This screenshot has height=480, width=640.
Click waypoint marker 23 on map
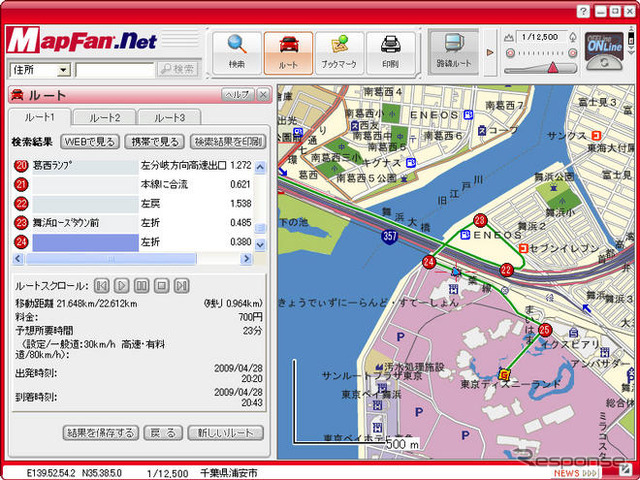[x=480, y=220]
